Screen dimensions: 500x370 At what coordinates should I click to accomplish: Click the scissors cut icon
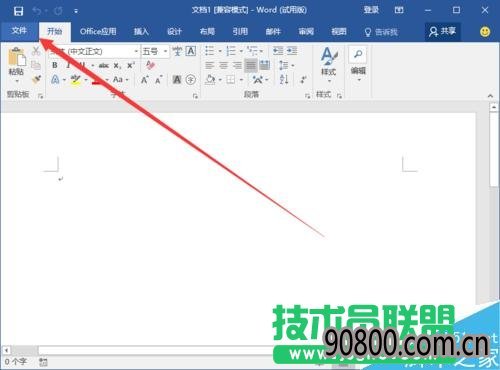(x=36, y=51)
